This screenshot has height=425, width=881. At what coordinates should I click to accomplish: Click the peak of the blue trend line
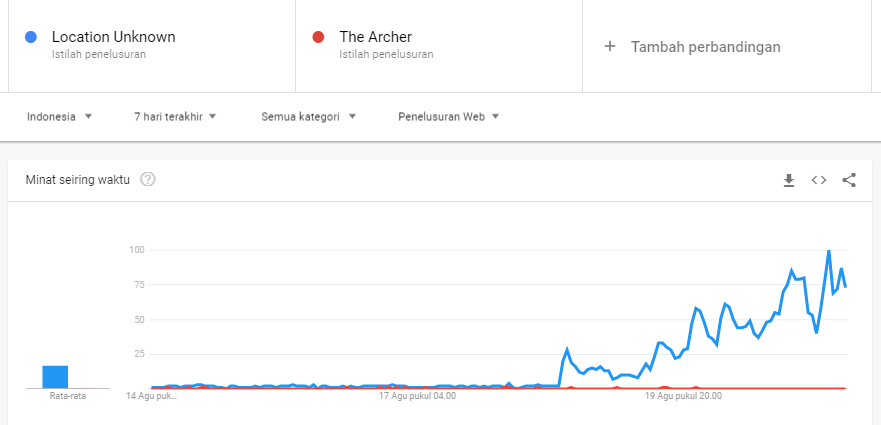829,251
